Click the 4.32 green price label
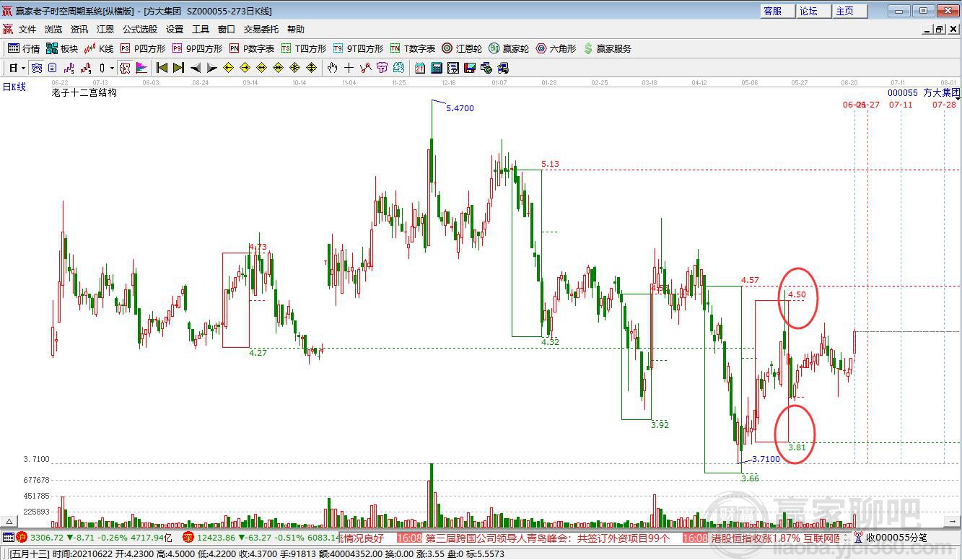The width and height of the screenshot is (962, 560). tap(550, 342)
